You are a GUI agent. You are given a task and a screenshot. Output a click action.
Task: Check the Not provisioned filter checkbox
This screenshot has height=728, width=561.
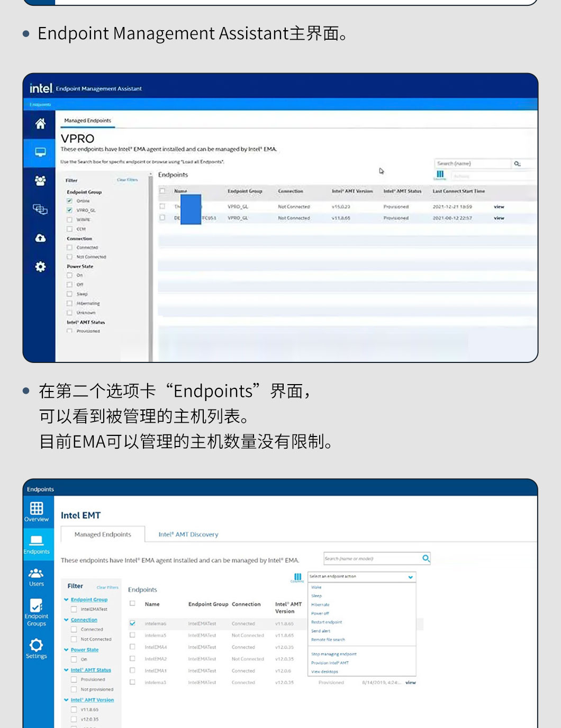click(74, 689)
